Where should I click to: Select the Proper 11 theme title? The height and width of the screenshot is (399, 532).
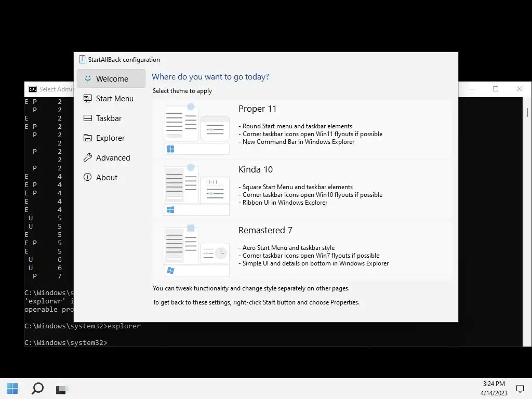click(257, 109)
